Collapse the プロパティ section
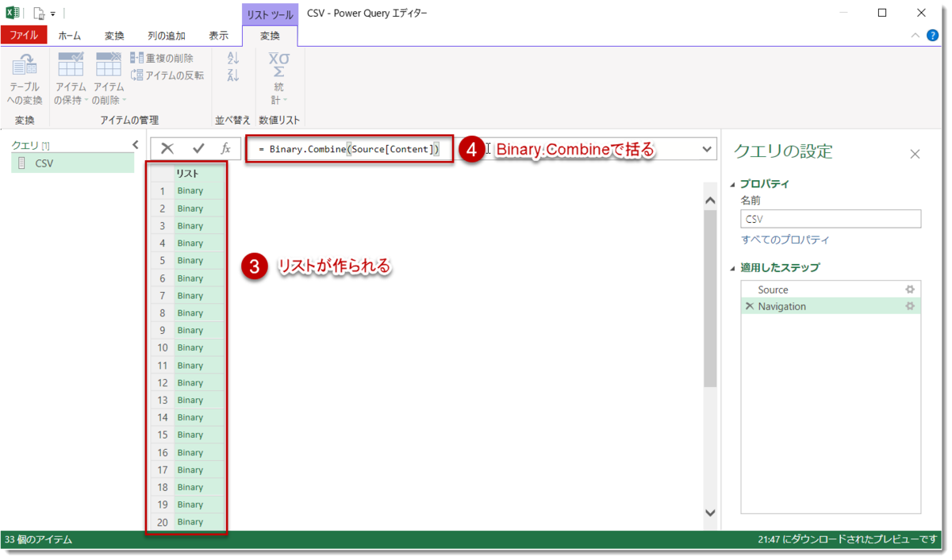Screen dimensions: 952x560 pos(732,185)
